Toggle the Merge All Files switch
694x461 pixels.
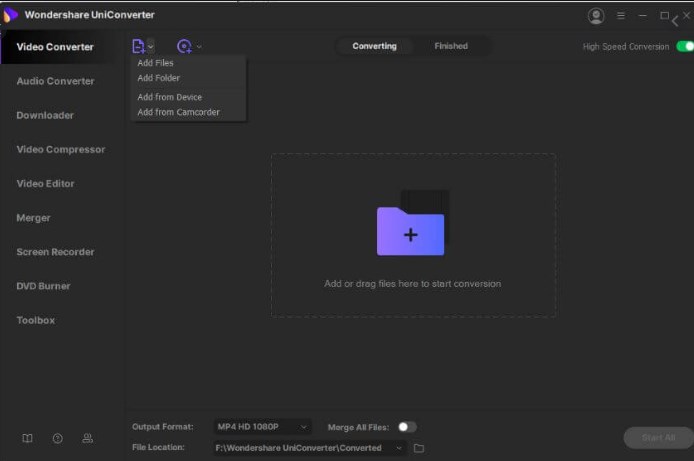407,427
